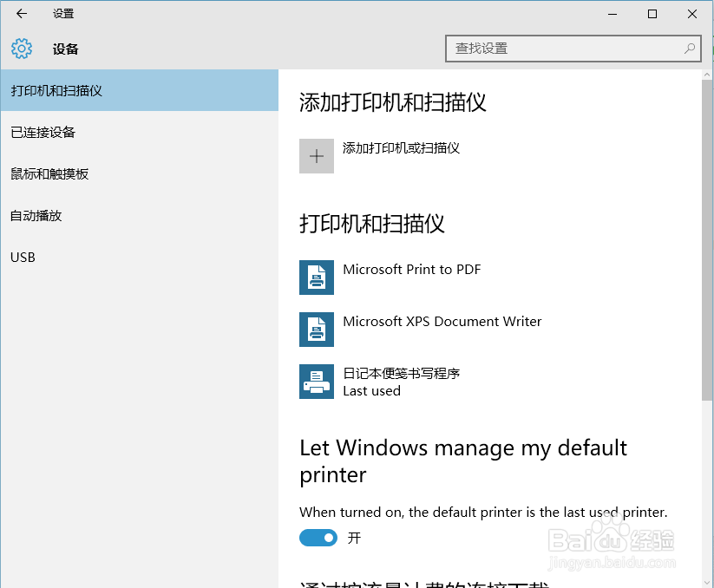The image size is (714, 588).
Task: Select the Microsoft XPS Document Writer icon
Action: click(x=317, y=330)
